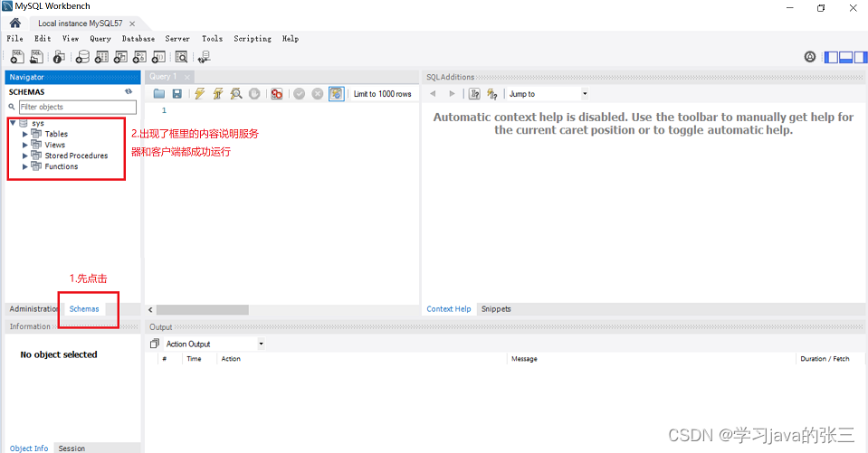Refresh the SCHEMAS list
The width and height of the screenshot is (868, 453).
pyautogui.click(x=129, y=91)
